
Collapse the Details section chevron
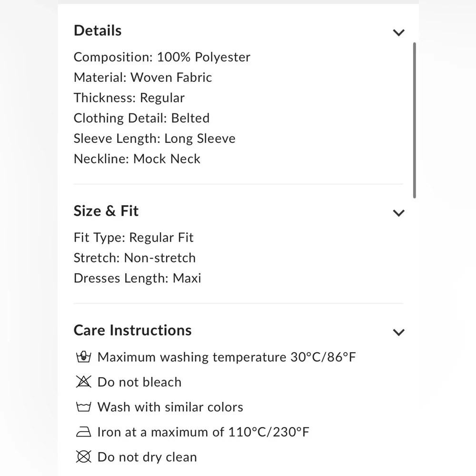pyautogui.click(x=398, y=32)
